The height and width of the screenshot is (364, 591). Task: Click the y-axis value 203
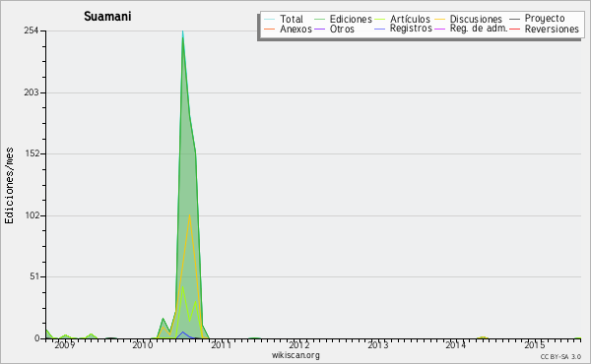(x=32, y=92)
